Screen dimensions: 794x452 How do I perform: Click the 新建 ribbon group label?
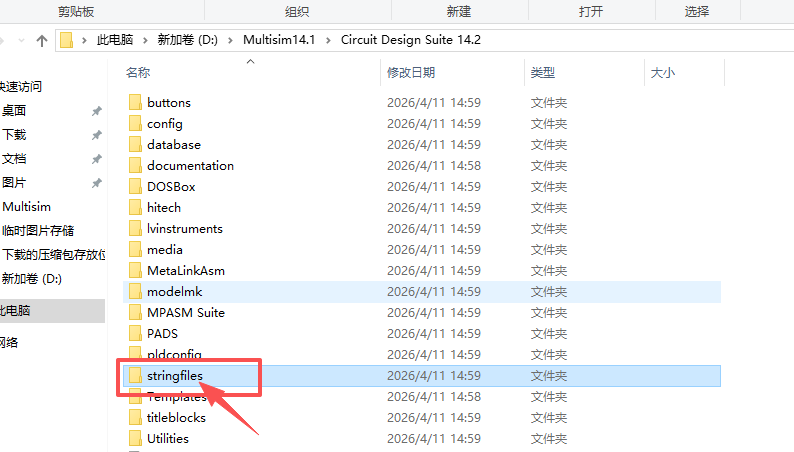pyautogui.click(x=459, y=12)
